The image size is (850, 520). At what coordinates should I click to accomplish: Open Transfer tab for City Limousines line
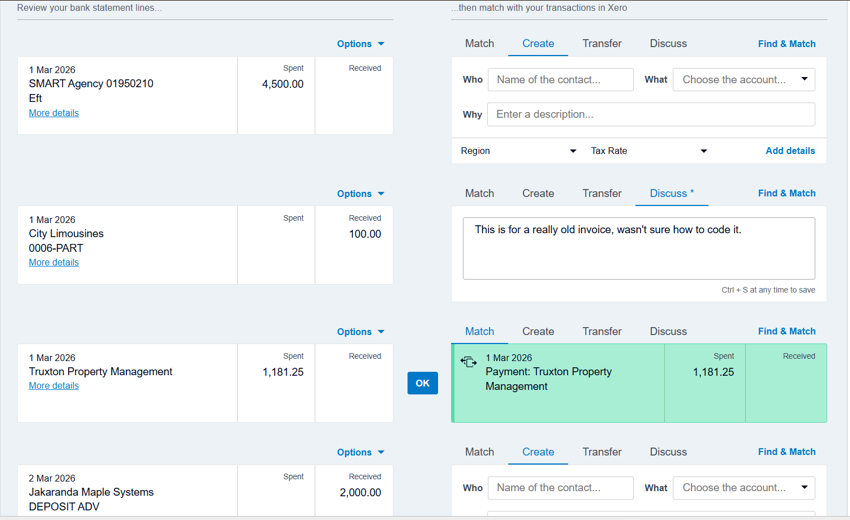[601, 194]
